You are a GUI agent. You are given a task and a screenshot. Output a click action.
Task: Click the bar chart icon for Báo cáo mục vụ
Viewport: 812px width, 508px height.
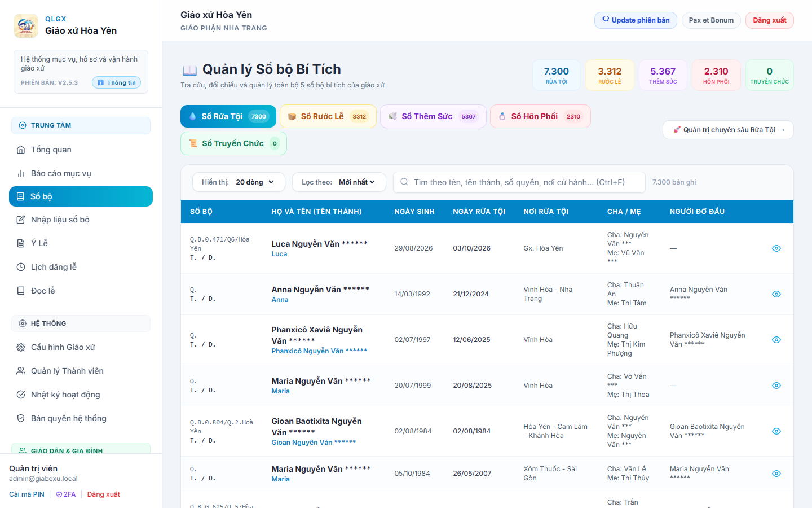pyautogui.click(x=21, y=173)
